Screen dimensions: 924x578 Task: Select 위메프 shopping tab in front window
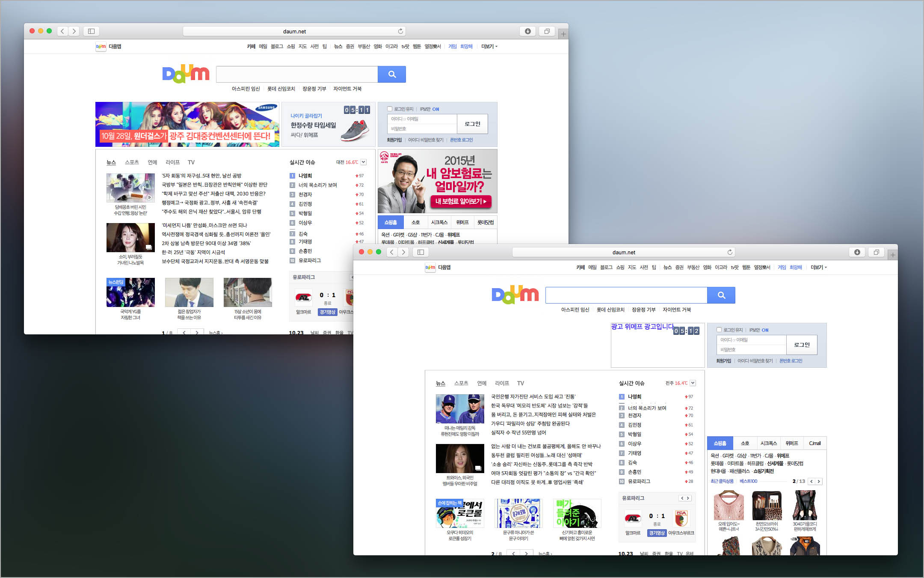point(791,443)
